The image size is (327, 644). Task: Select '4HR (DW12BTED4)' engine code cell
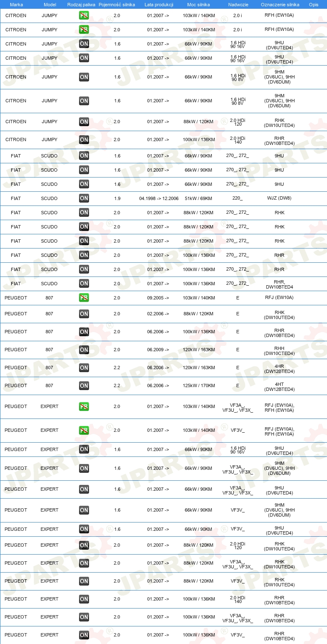coord(280,369)
